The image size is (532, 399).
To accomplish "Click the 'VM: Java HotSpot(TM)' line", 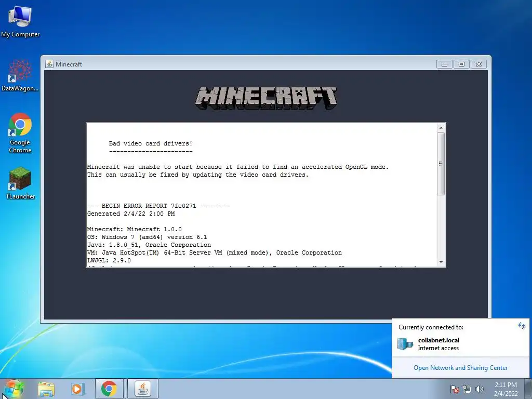I will [215, 253].
